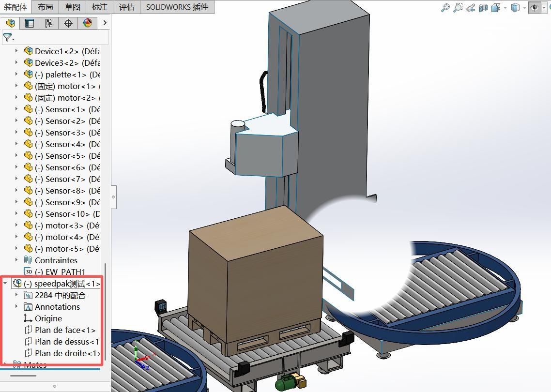The height and width of the screenshot is (392, 551).
Task: Click the EW_PATH1 3D sketch icon
Action: (x=28, y=271)
